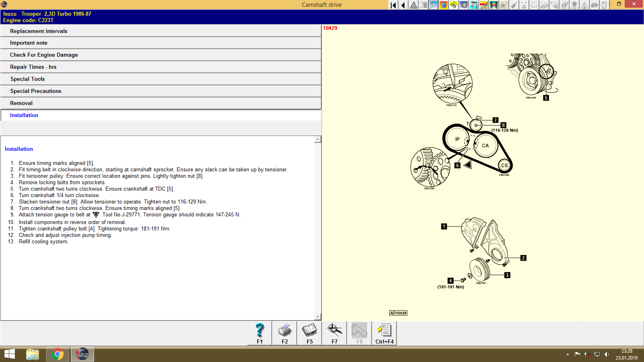Click the blue globe toolbar icon
This screenshot has height=362, width=644.
(x=444, y=5)
